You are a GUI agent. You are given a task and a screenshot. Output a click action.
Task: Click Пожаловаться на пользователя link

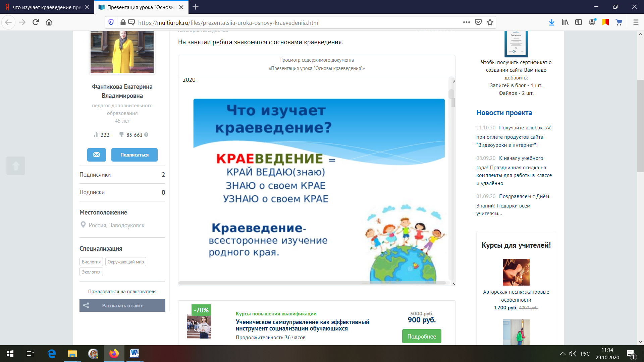[x=122, y=292]
